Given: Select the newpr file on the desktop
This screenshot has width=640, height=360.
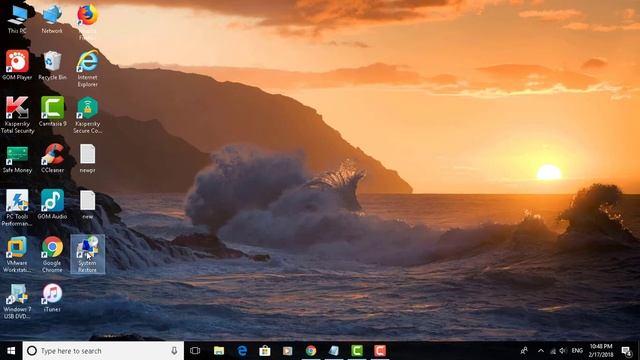Looking at the screenshot, I should [x=87, y=158].
